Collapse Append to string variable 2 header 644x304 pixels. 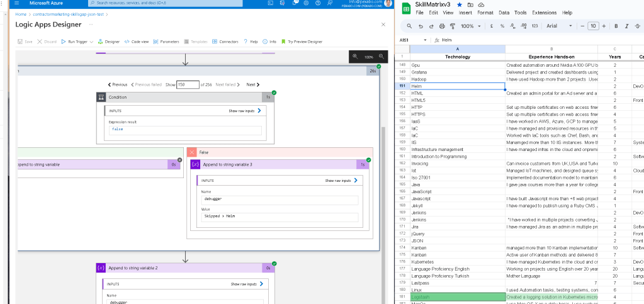185,268
